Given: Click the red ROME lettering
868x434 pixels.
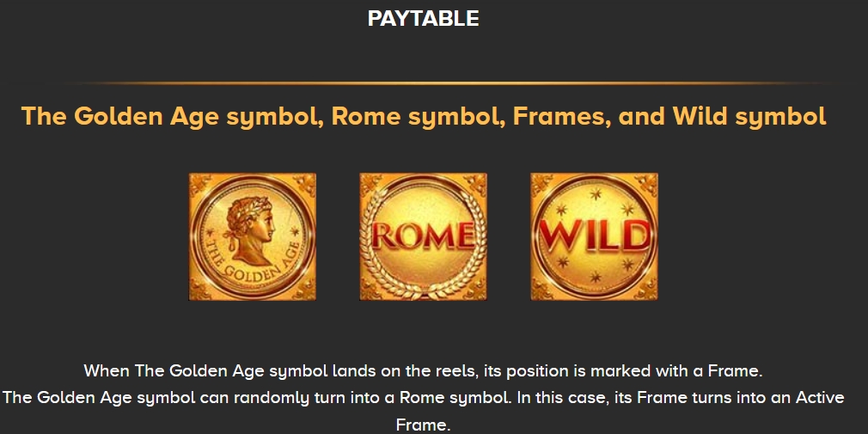Looking at the screenshot, I should 423,235.
